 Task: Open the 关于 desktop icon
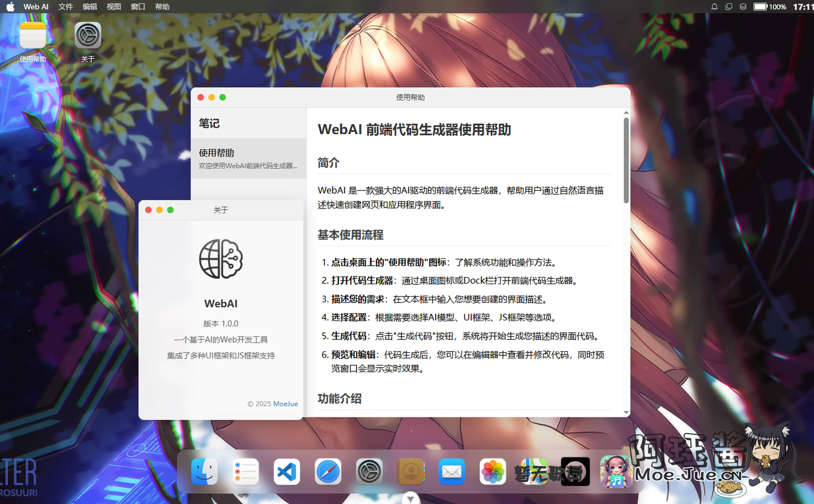[x=88, y=36]
